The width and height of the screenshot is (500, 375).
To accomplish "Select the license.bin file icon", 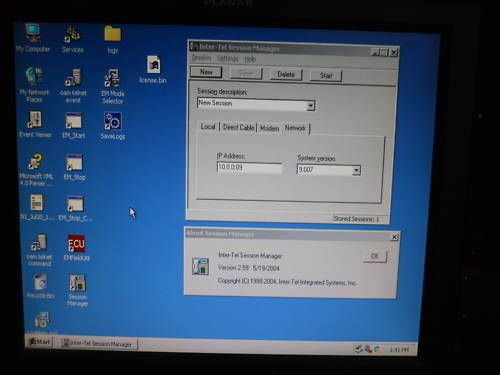I will pyautogui.click(x=153, y=69).
